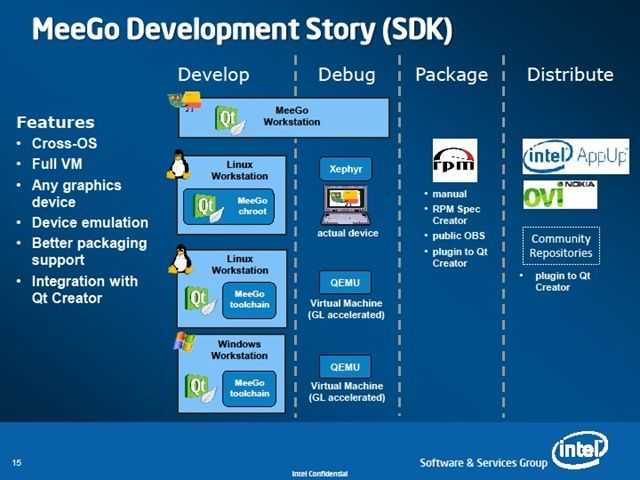Click the Windows flag logo

point(184,341)
